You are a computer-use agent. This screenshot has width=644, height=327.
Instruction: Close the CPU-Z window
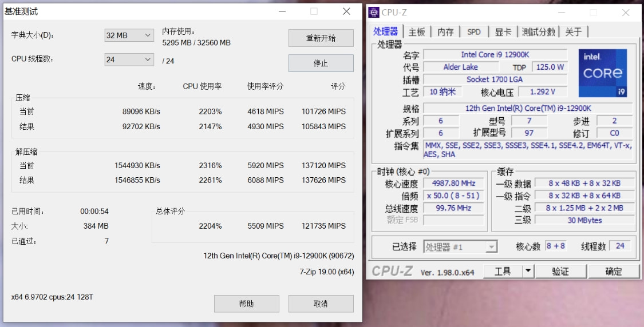(626, 13)
